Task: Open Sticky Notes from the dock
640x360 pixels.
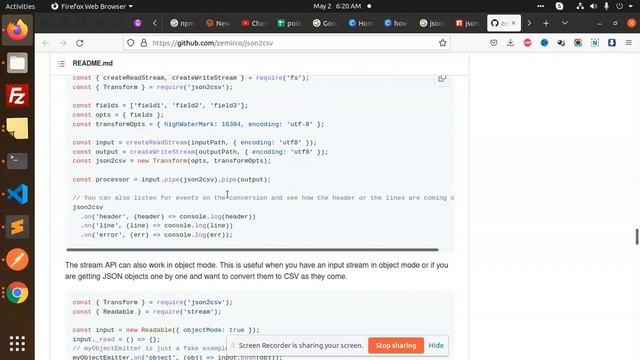Action: tap(17, 129)
